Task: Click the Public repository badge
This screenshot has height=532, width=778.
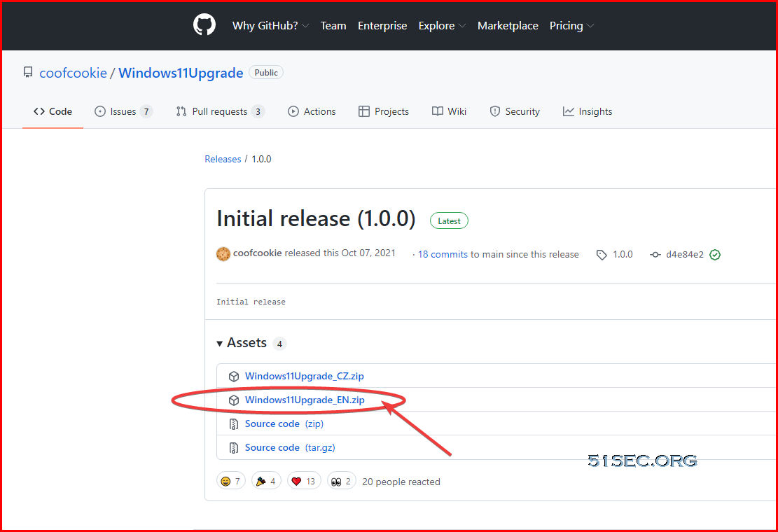Action: 266,72
